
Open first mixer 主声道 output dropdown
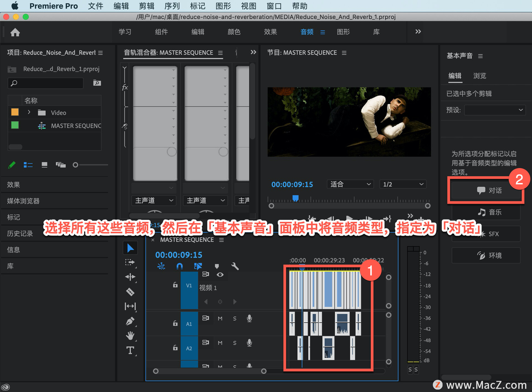point(154,200)
